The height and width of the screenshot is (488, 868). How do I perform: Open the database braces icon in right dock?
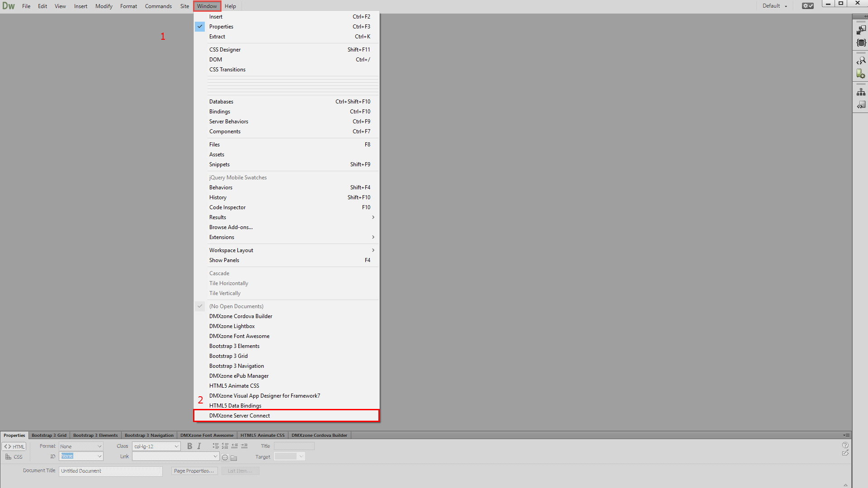point(861,43)
